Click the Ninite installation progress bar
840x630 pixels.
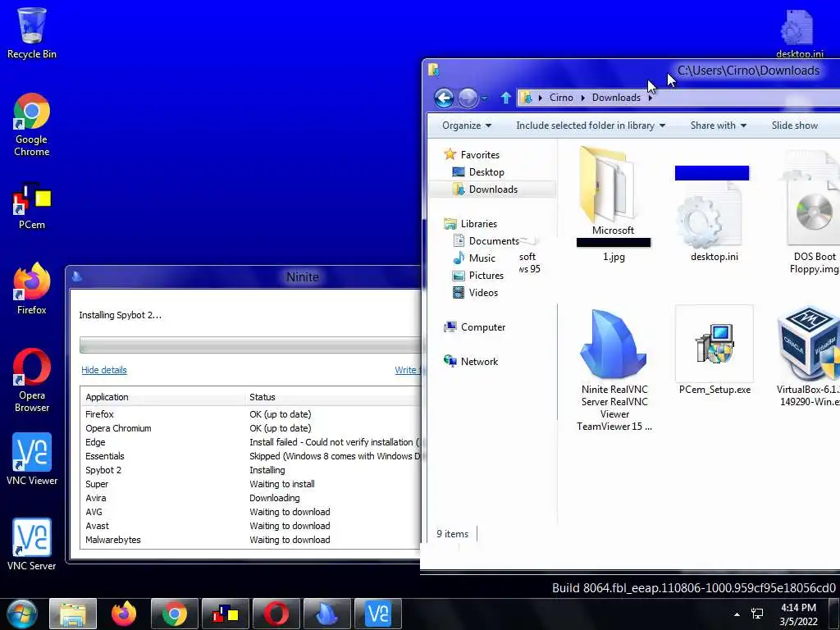coord(249,345)
